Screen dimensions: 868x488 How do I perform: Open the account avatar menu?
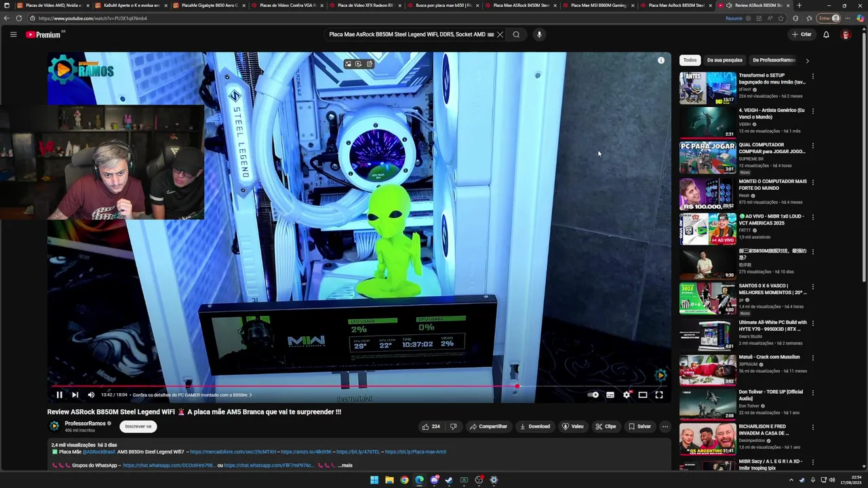click(846, 35)
